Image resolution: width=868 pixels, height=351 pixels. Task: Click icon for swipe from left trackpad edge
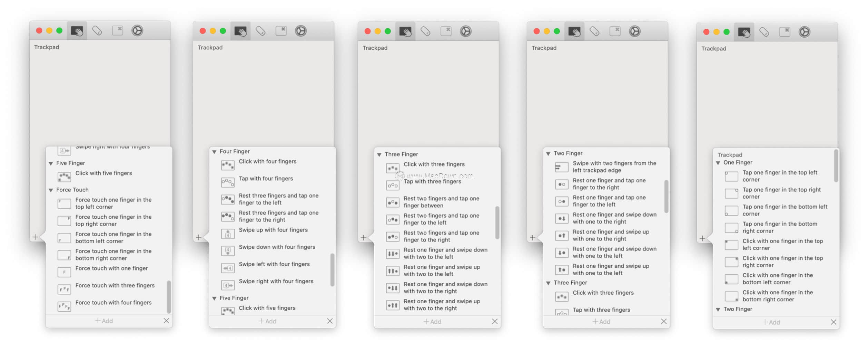coord(562,167)
